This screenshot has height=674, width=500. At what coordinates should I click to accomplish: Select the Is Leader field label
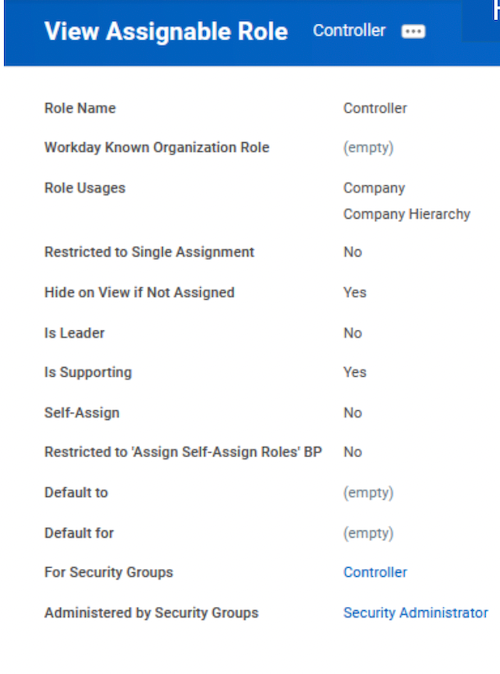(x=74, y=333)
